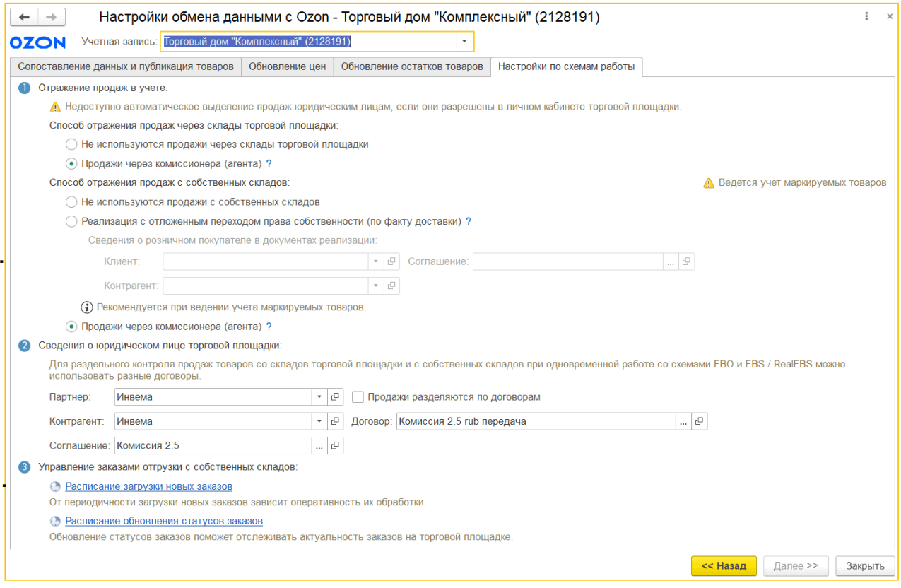
Task: Click the Соглашение Комиссия 2.5 open icon
Action: click(336, 446)
